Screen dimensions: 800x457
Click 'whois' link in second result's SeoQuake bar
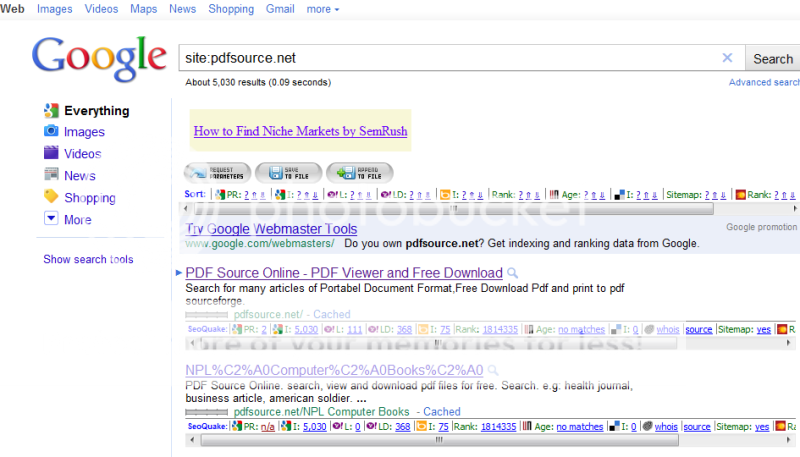(x=666, y=427)
